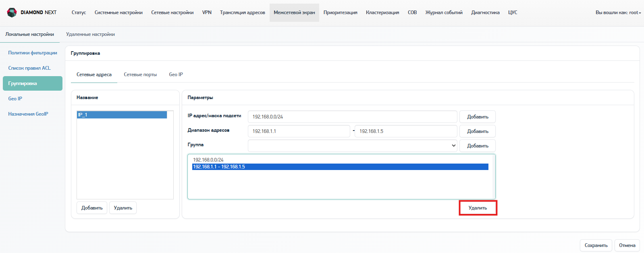This screenshot has width=644, height=253.
Task: Select Межсетевой экран in top menu
Action: point(294,12)
